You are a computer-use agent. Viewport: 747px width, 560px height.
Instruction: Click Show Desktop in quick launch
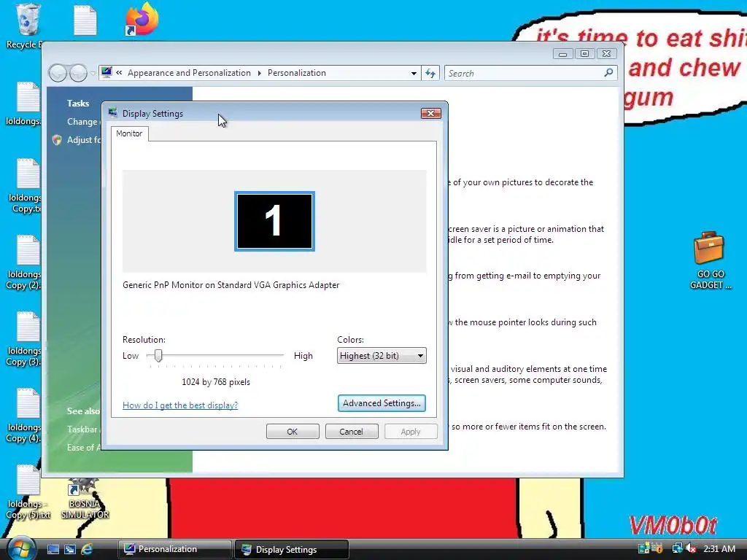53,550
